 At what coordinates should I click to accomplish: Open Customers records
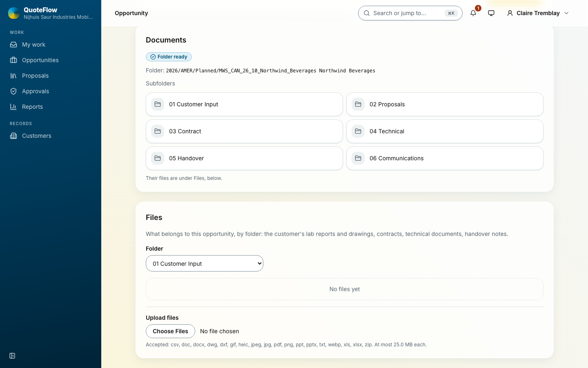51,136
